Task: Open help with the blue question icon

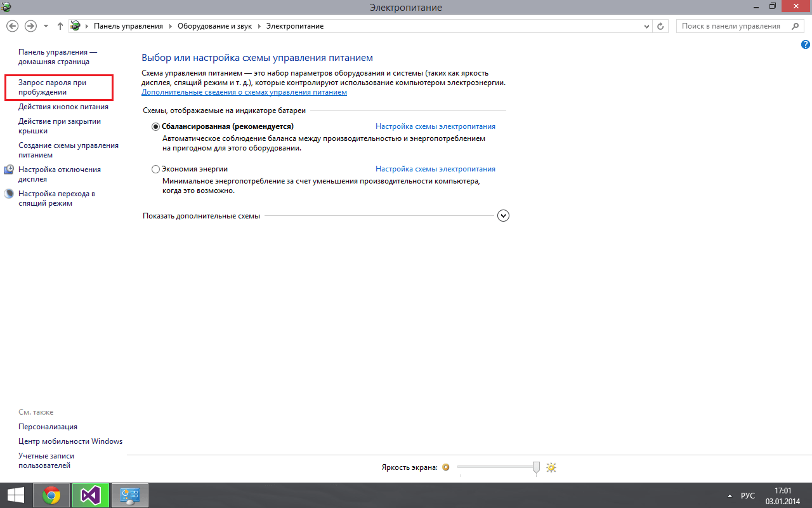Action: 805,44
